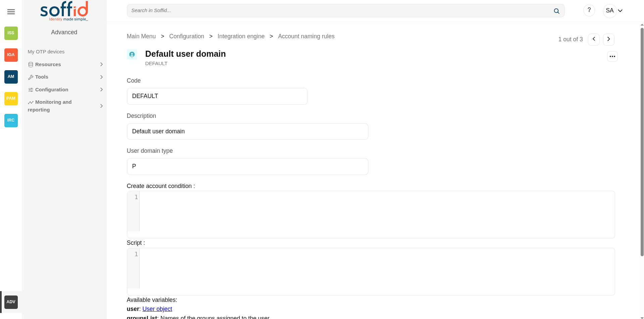Open My OTP devices menu item
Screen dimensions: 644x319
click(x=46, y=52)
